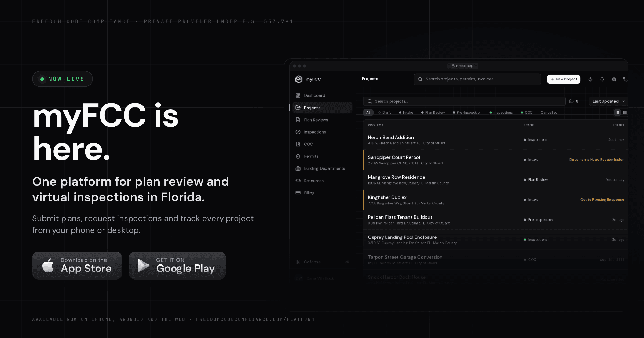This screenshot has height=338, width=644.
Task: Open the Heron Bend Addition project
Action: click(x=496, y=140)
